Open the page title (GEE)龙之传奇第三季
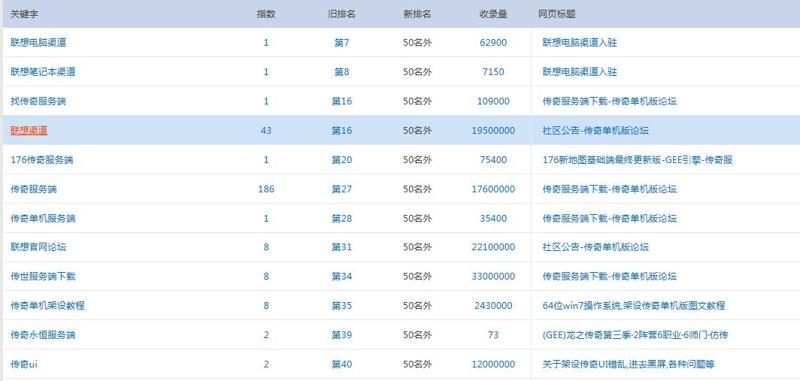 click(x=635, y=335)
